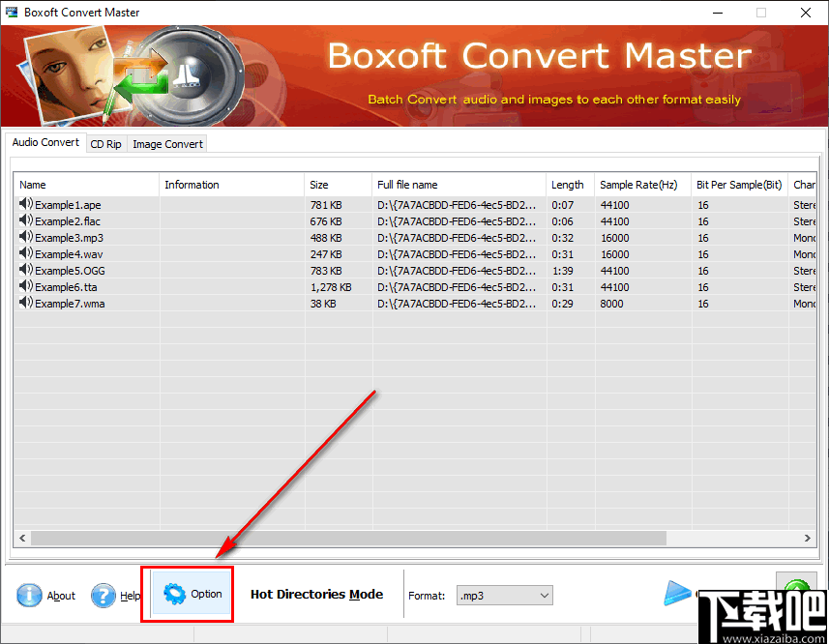The width and height of the screenshot is (829, 644).
Task: Click the Option button
Action: tap(190, 595)
